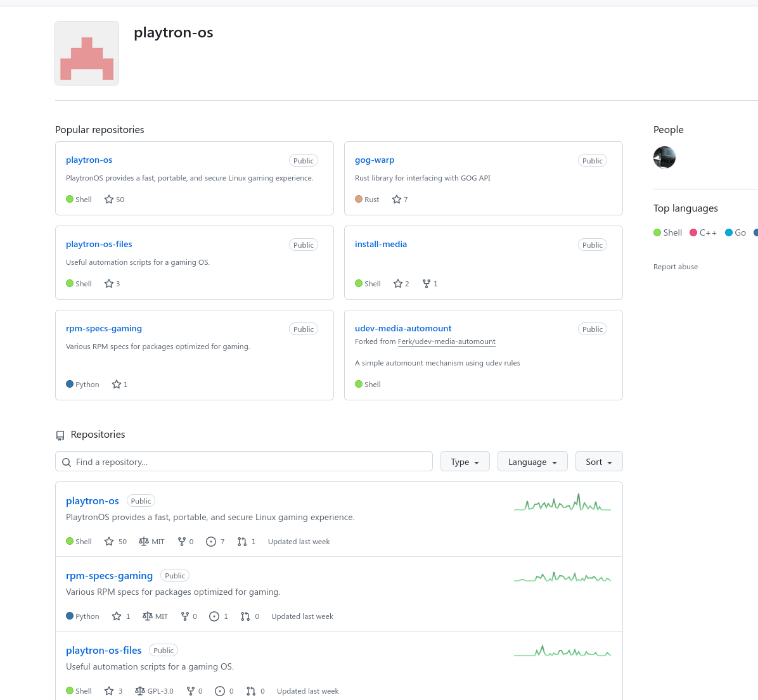Click the activity sparkline for playtron-os-files
Image resolution: width=758 pixels, height=700 pixels.
[x=562, y=651]
